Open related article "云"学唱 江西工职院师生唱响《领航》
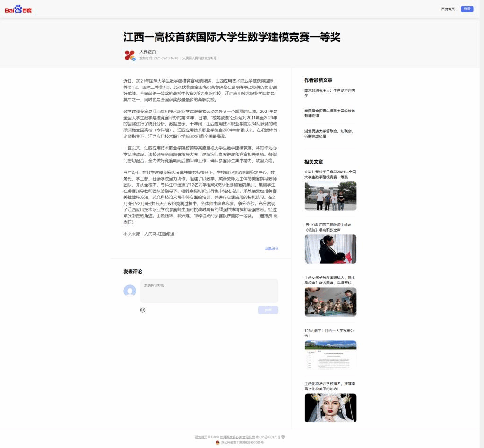This screenshot has width=484, height=448. click(328, 227)
